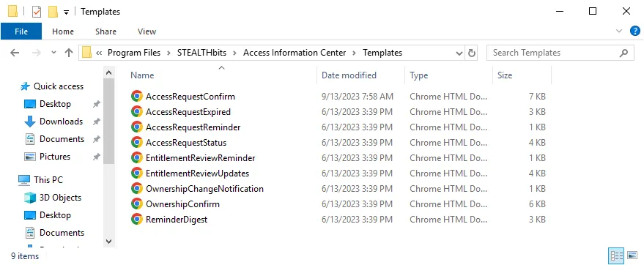Click the search magnifier icon

pyautogui.click(x=623, y=53)
